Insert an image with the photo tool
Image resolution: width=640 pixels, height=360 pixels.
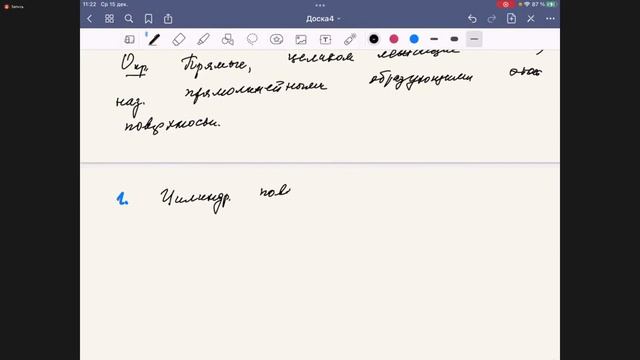click(301, 40)
